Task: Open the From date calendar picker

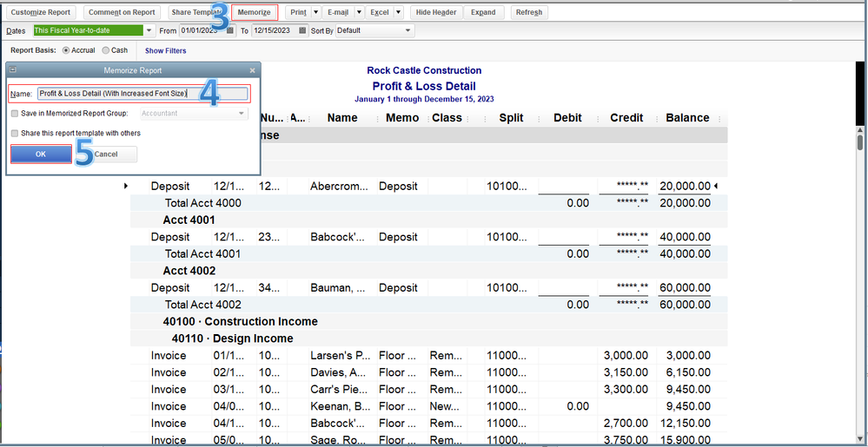Action: point(230,30)
